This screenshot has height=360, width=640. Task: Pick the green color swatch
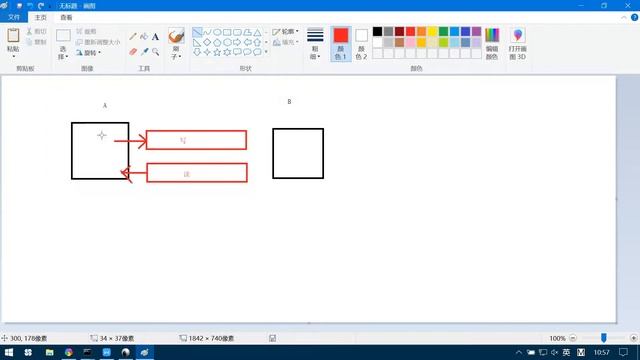[443, 31]
